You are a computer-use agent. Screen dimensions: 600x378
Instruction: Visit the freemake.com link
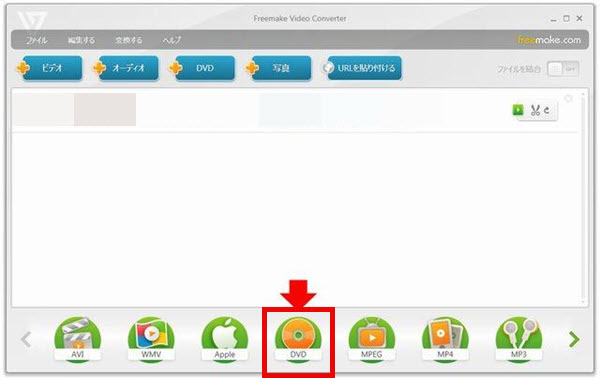click(549, 40)
